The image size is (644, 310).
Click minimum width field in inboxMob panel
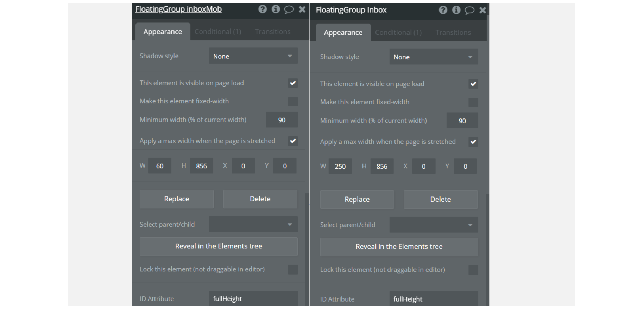[282, 120]
